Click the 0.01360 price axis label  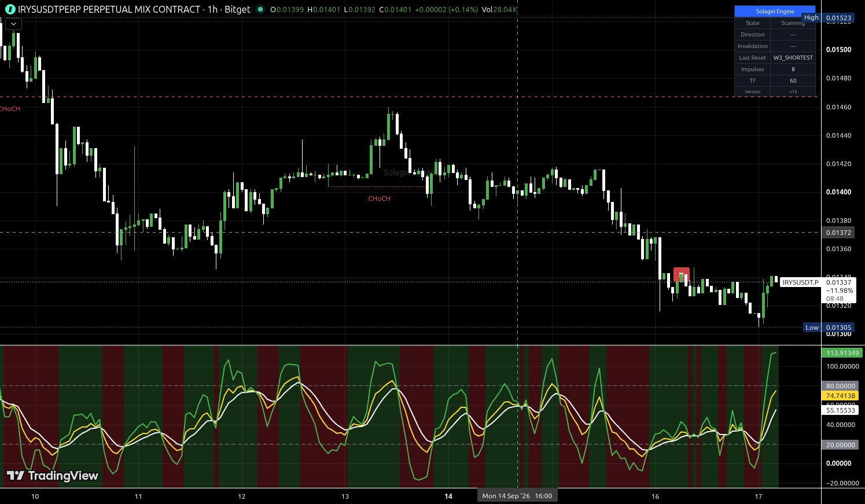(838, 249)
